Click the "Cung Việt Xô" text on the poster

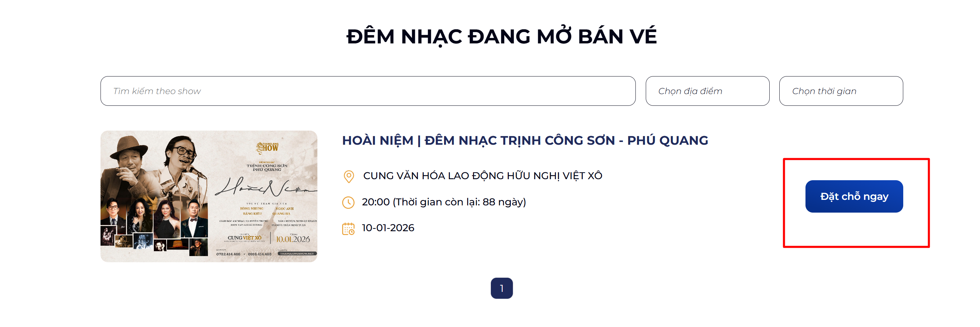click(x=245, y=237)
